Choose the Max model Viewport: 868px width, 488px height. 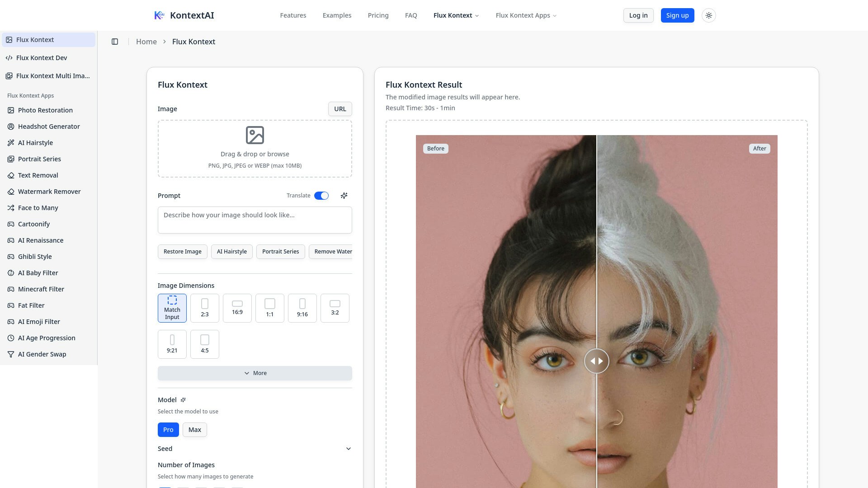tap(195, 430)
